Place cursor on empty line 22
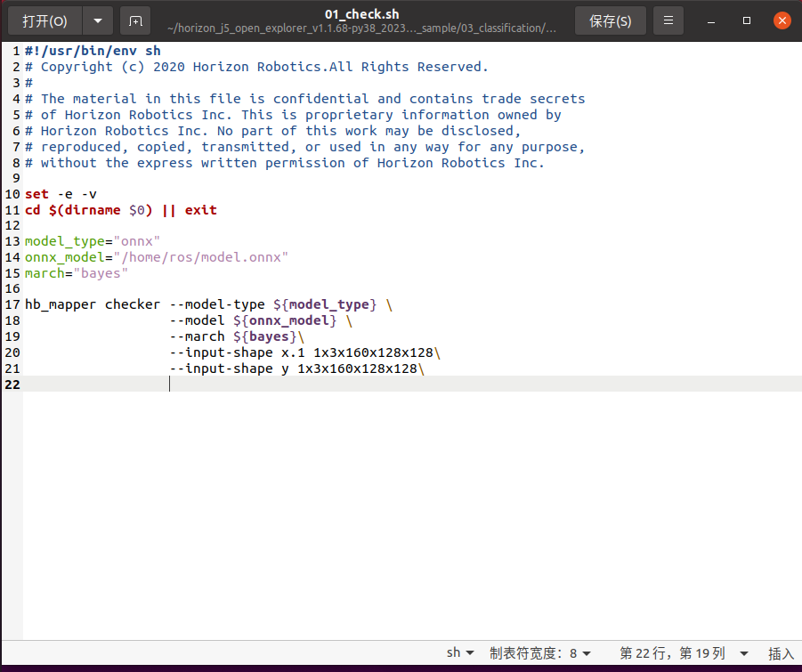This screenshot has height=672, width=802. (412, 385)
